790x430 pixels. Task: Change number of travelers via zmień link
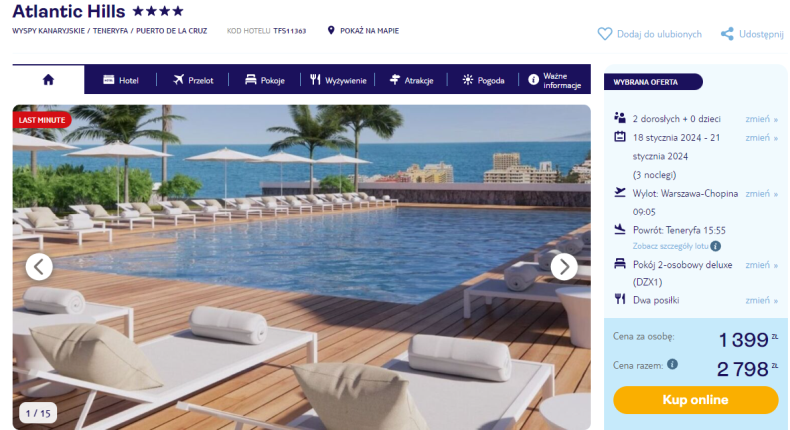coord(761,119)
